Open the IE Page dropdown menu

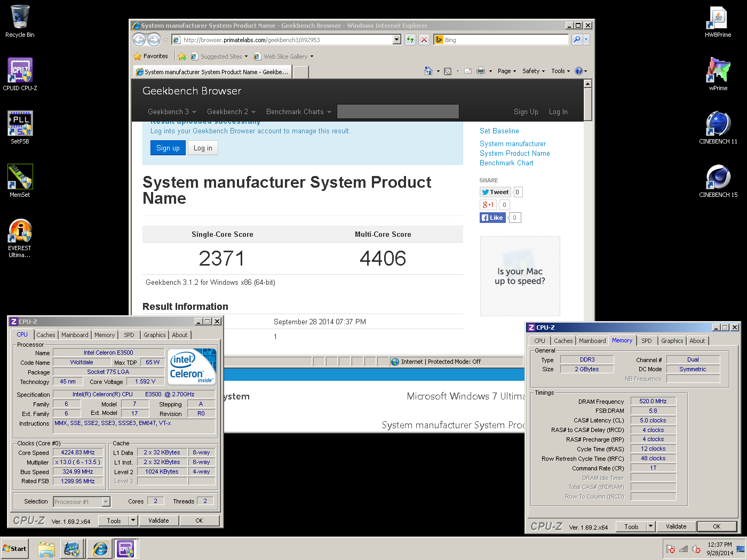pyautogui.click(x=507, y=71)
